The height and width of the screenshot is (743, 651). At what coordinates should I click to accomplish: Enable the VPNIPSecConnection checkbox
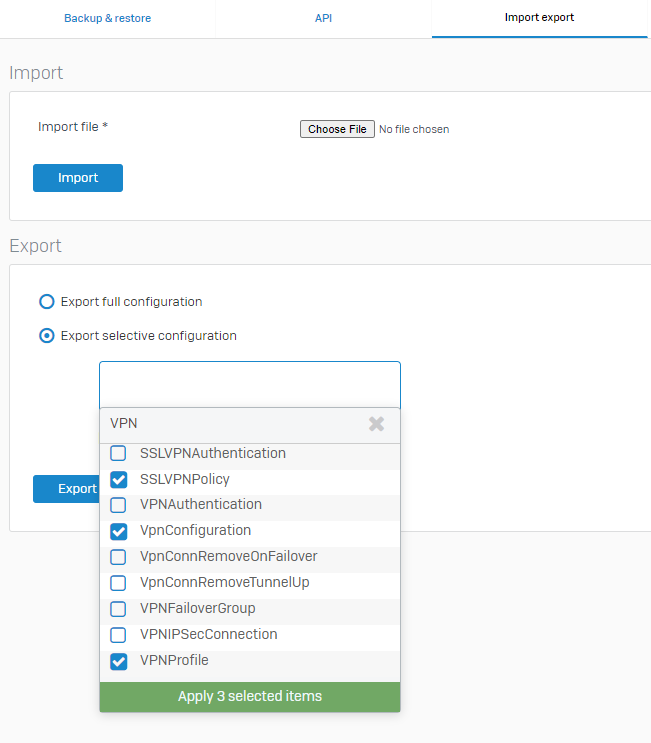[118, 634]
